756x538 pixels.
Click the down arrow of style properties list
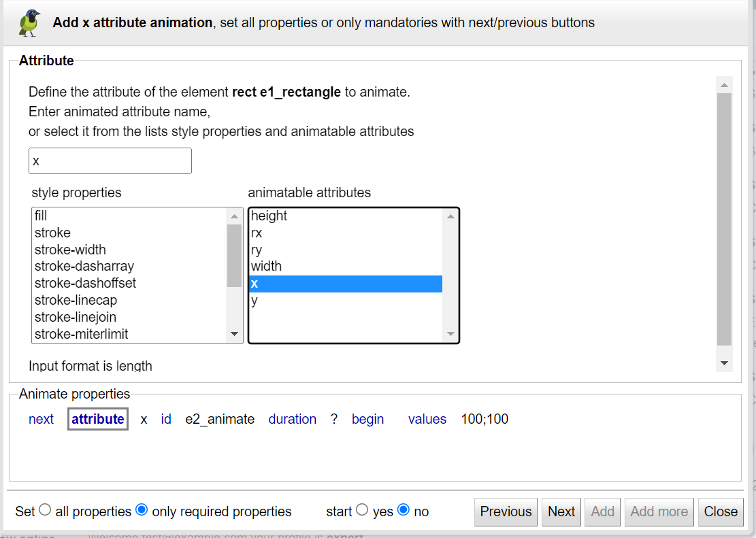(x=234, y=334)
